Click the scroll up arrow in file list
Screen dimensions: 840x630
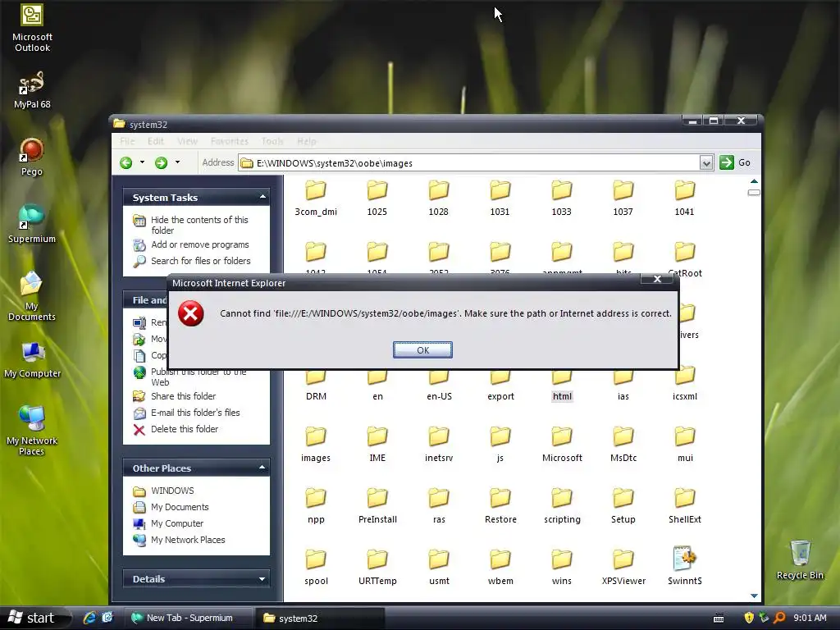[754, 181]
